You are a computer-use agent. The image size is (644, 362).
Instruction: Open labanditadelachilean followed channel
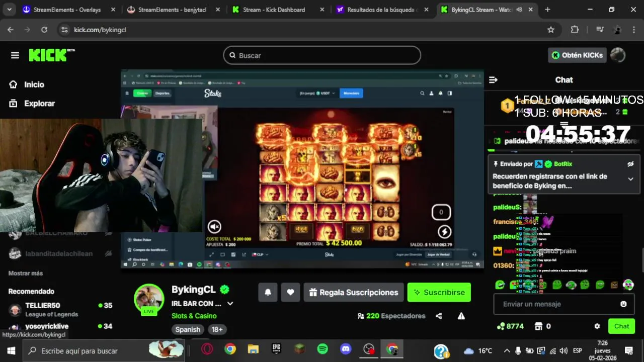coord(60,254)
